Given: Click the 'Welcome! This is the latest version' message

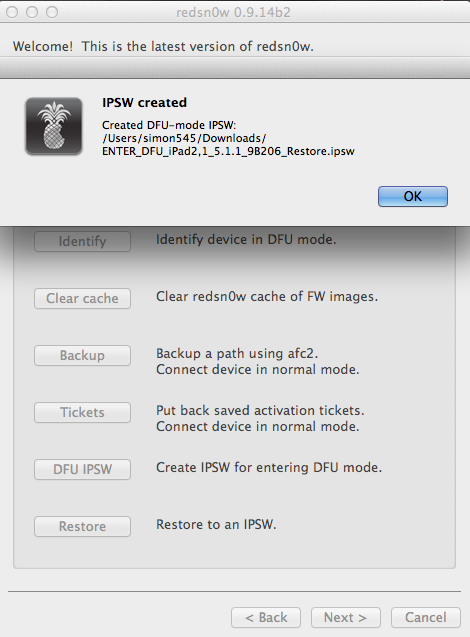Looking at the screenshot, I should [163, 46].
